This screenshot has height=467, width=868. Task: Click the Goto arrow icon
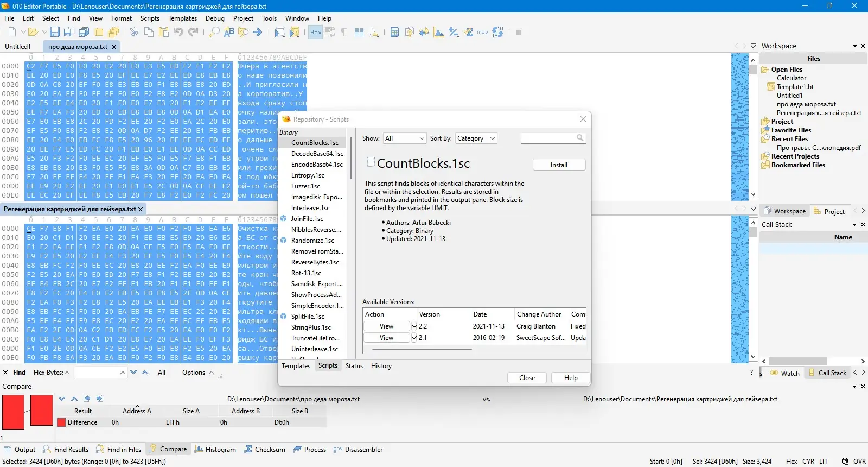pyautogui.click(x=258, y=33)
